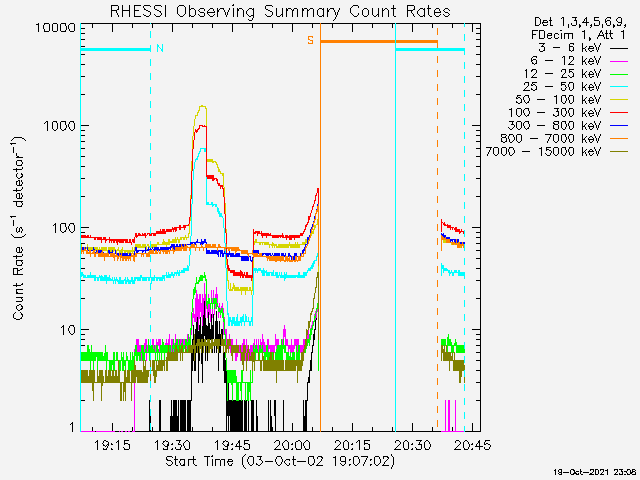The width and height of the screenshot is (640, 480).
Task: Click the '19-Oct-2021 23:06' timestamp
Action: coord(595,472)
